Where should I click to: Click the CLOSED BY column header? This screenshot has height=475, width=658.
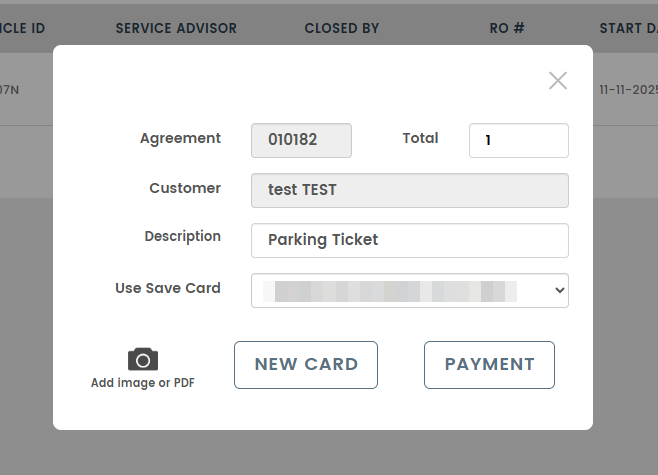342,28
